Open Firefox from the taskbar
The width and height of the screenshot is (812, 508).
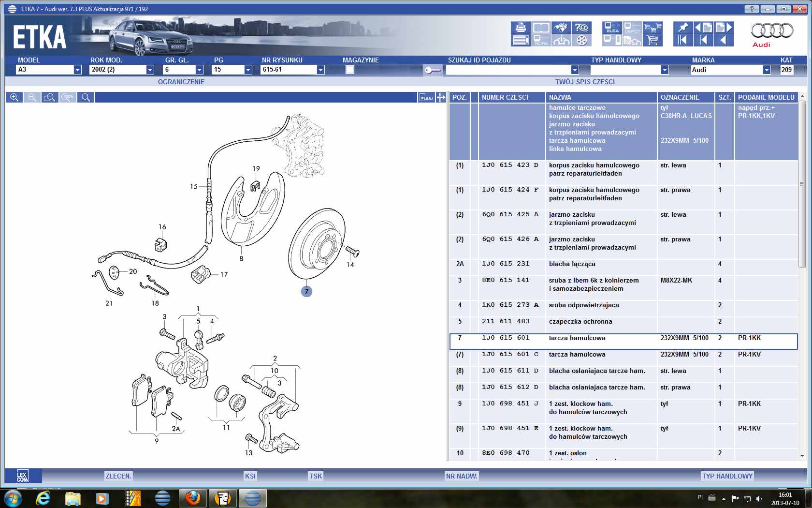point(193,498)
